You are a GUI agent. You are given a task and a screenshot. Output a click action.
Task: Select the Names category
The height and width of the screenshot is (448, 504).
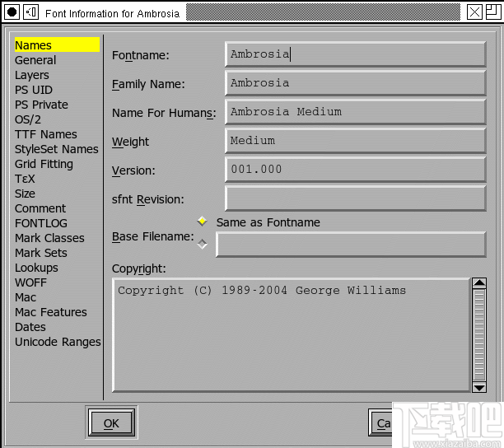click(x=57, y=45)
